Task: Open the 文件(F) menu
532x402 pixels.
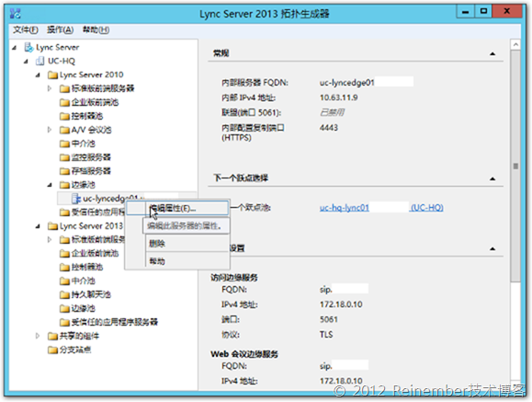Action: [26, 30]
